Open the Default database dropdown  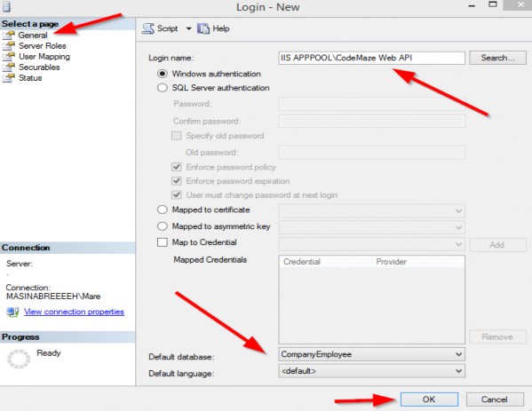(371, 354)
